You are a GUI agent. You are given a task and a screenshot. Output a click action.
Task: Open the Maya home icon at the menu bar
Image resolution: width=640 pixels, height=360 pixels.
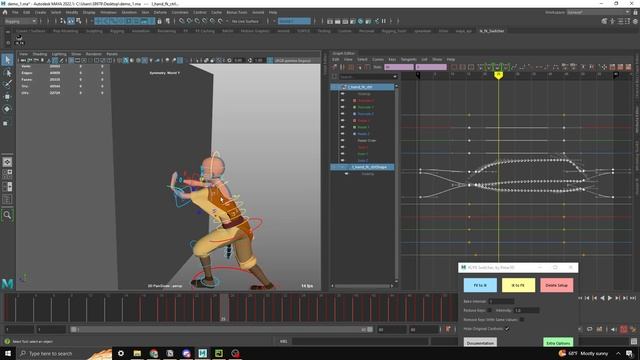click(x=4, y=12)
